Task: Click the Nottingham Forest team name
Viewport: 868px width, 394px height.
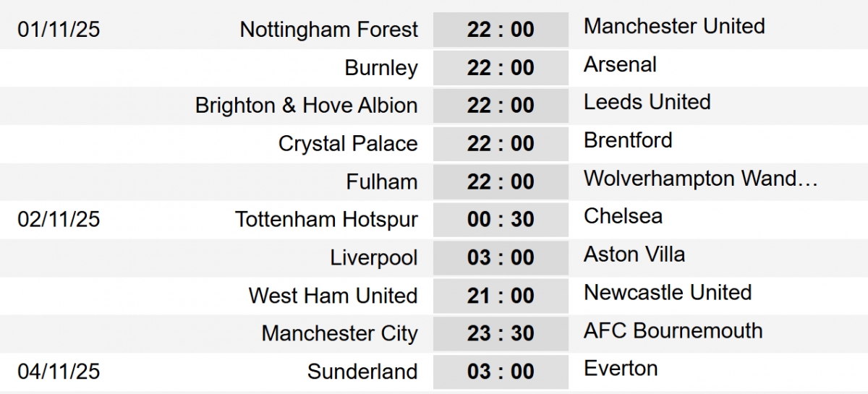Action: click(328, 30)
